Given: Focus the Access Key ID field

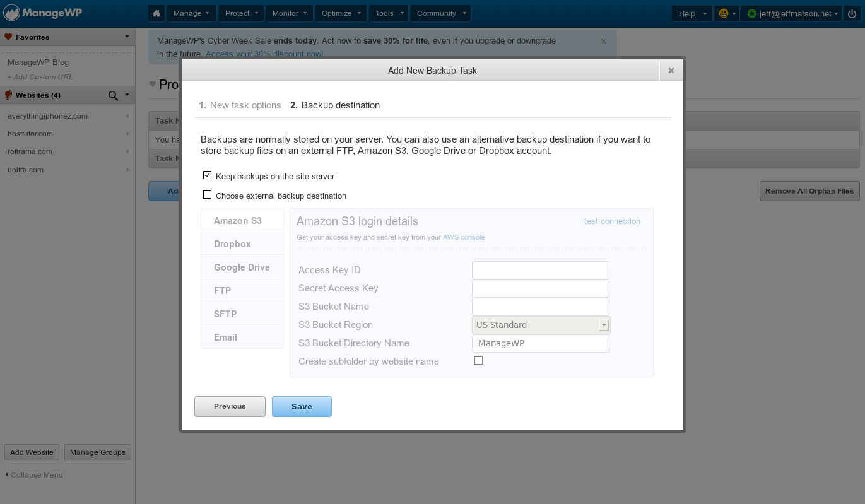Looking at the screenshot, I should [x=541, y=270].
